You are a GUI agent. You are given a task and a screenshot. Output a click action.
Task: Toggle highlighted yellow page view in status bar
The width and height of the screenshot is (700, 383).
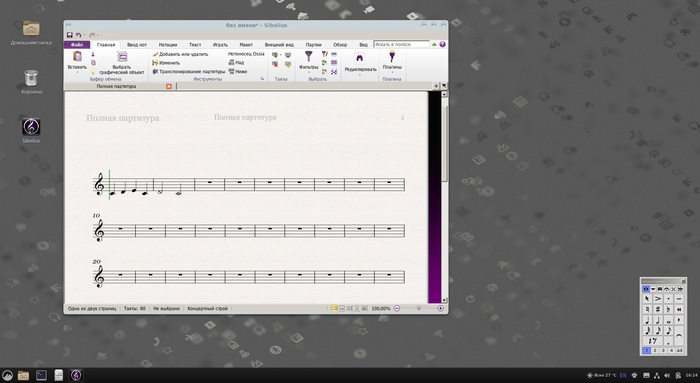[x=334, y=308]
